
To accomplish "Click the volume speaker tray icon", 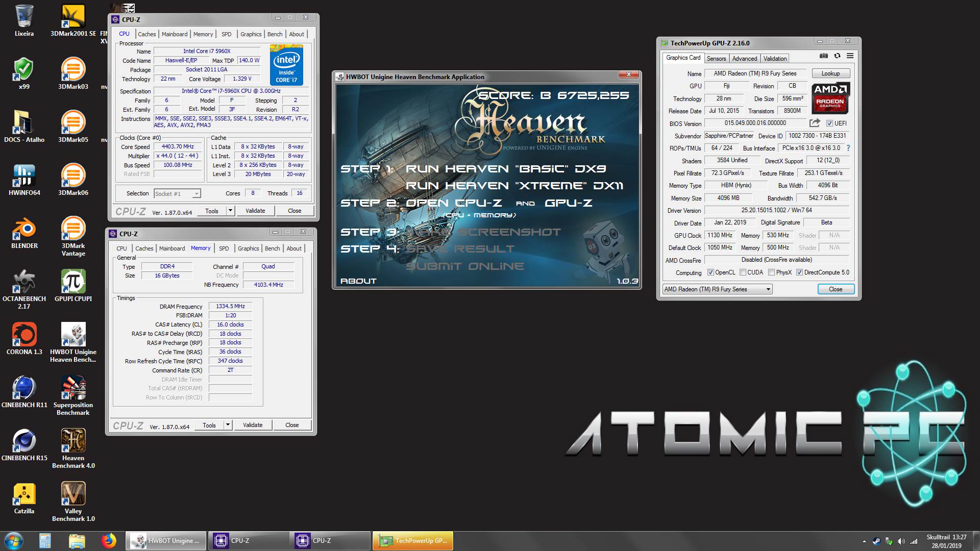I will tap(901, 541).
